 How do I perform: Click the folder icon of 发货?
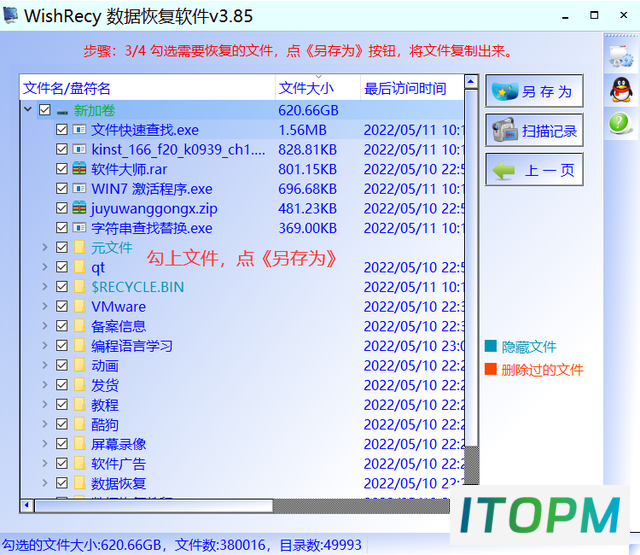coord(80,384)
